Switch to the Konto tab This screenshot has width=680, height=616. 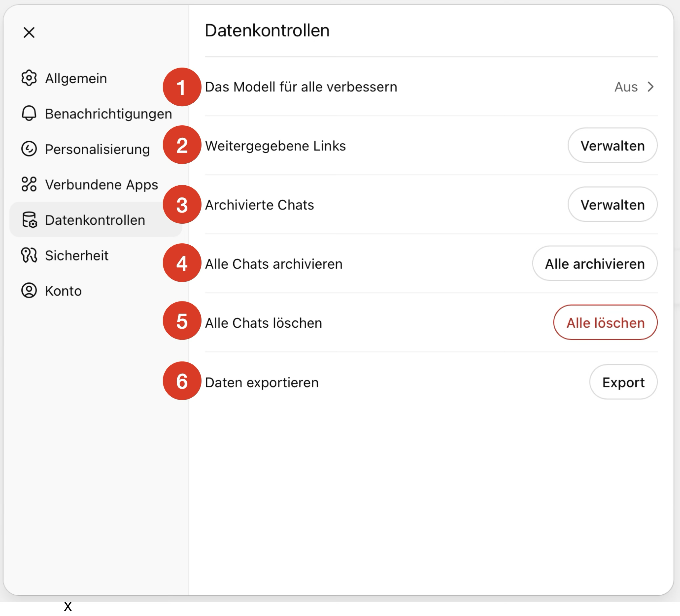tap(63, 291)
